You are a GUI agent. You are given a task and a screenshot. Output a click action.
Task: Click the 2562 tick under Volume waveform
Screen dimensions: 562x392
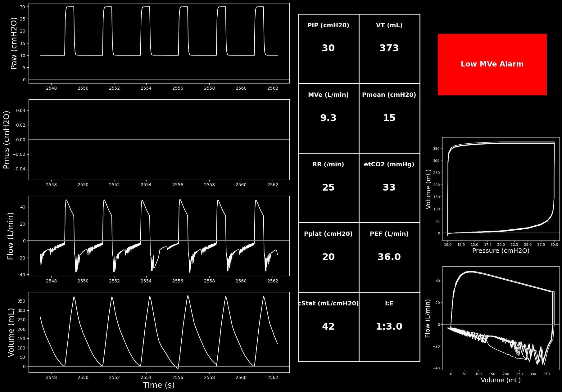click(273, 378)
